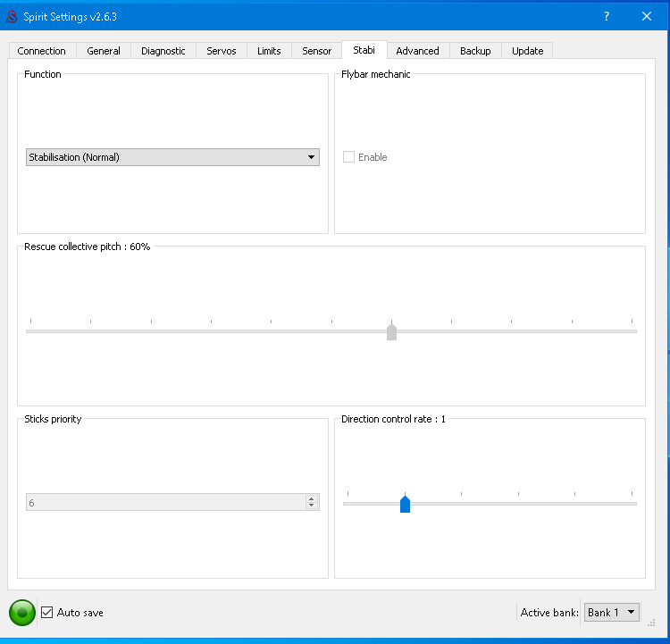The image size is (670, 644).
Task: Toggle the Auto save checkbox
Action: [x=47, y=613]
